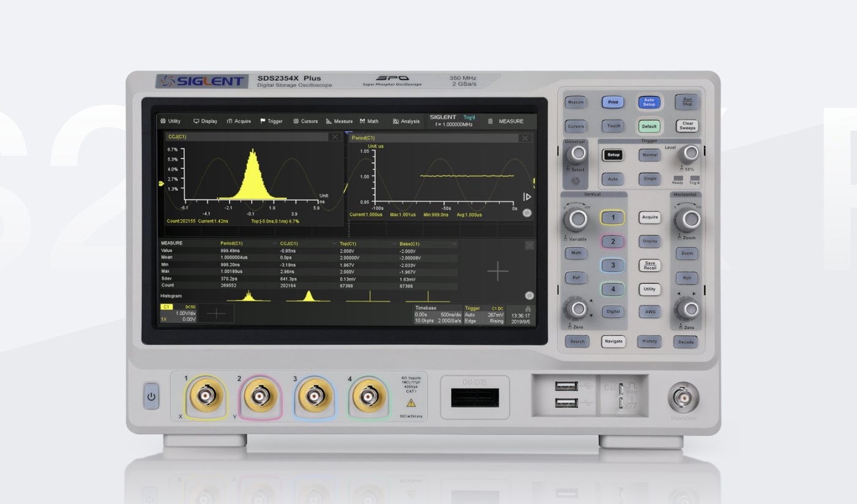Click the 13:36:17 clock display

pos(521,316)
